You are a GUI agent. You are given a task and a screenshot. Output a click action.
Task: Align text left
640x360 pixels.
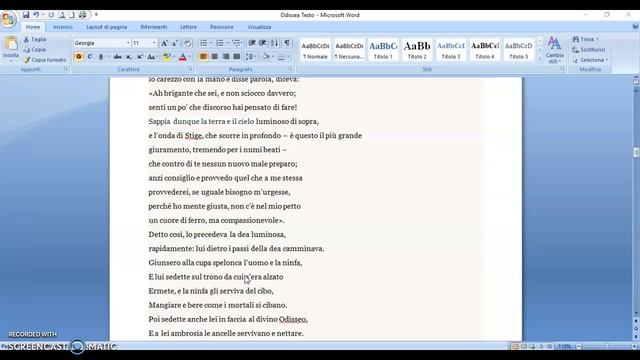click(x=203, y=57)
